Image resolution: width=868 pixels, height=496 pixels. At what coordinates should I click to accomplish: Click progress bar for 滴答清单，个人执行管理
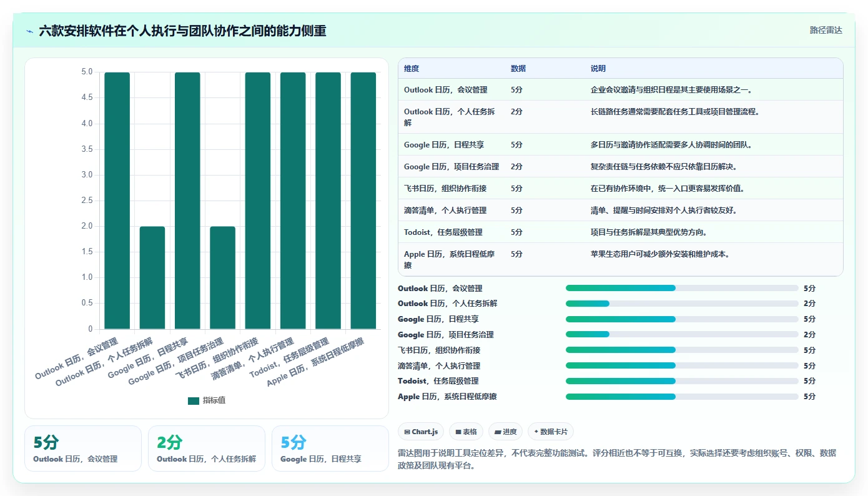tap(682, 365)
